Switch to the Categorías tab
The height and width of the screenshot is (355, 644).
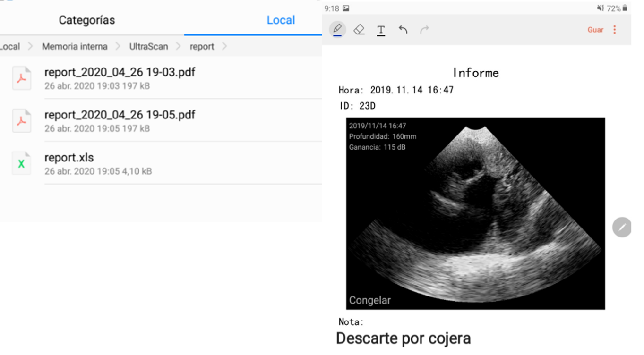pos(86,20)
